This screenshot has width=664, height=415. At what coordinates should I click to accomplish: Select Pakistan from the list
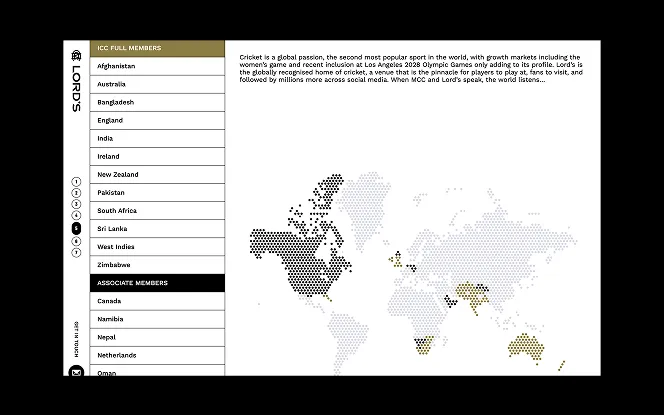157,193
